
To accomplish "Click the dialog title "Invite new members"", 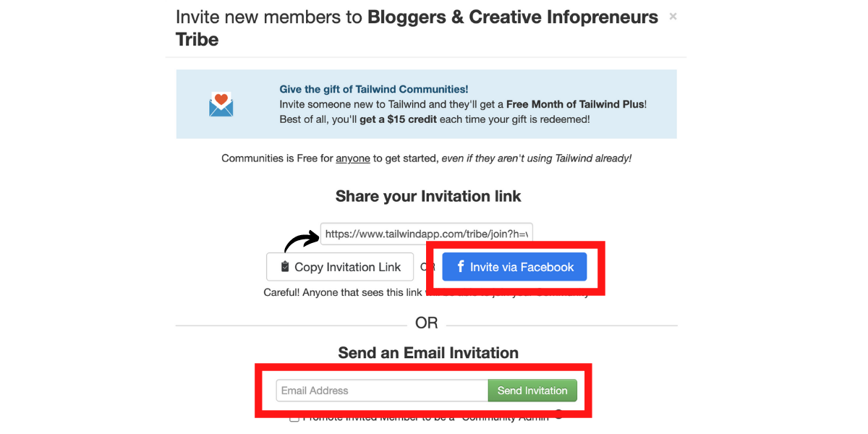I will [x=269, y=17].
